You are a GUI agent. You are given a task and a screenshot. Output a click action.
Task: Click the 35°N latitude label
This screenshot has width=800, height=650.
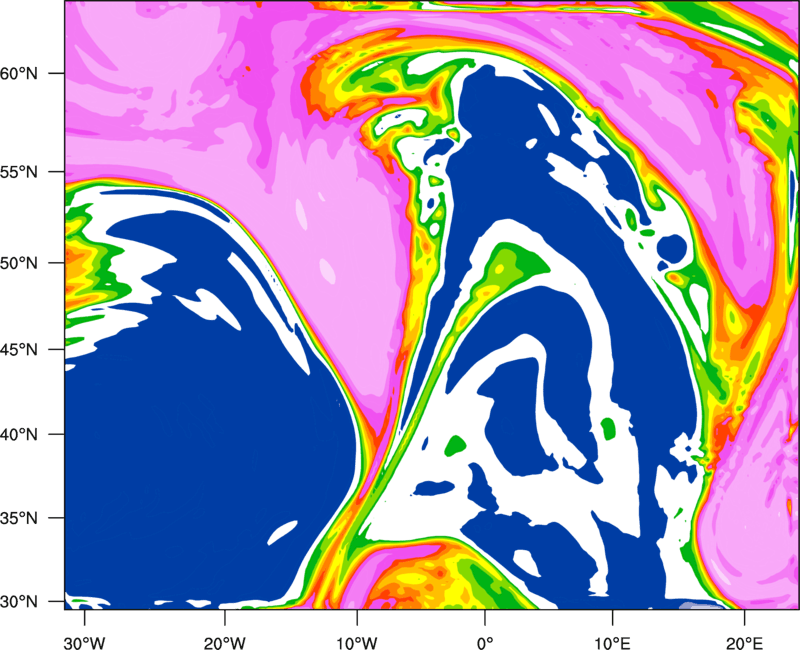pos(19,518)
